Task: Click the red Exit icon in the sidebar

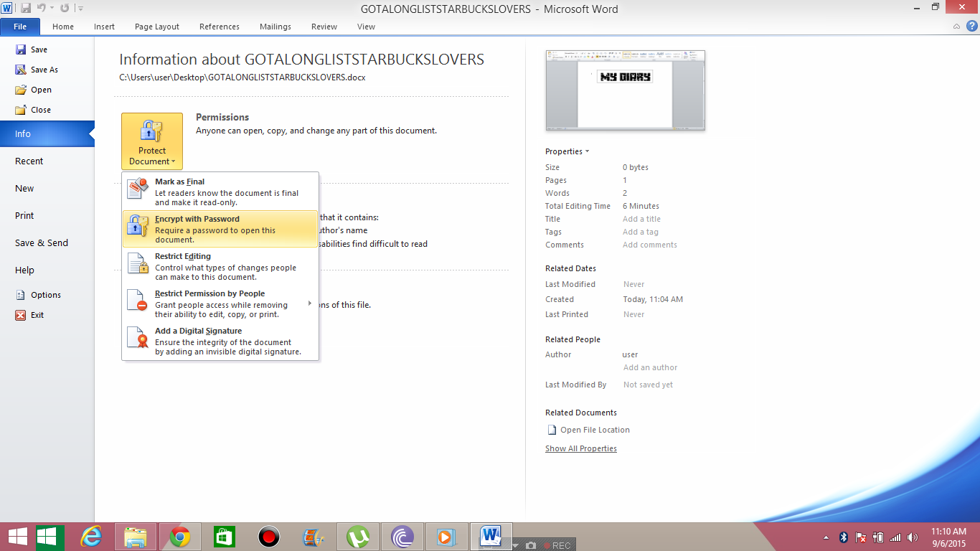Action: (x=21, y=315)
